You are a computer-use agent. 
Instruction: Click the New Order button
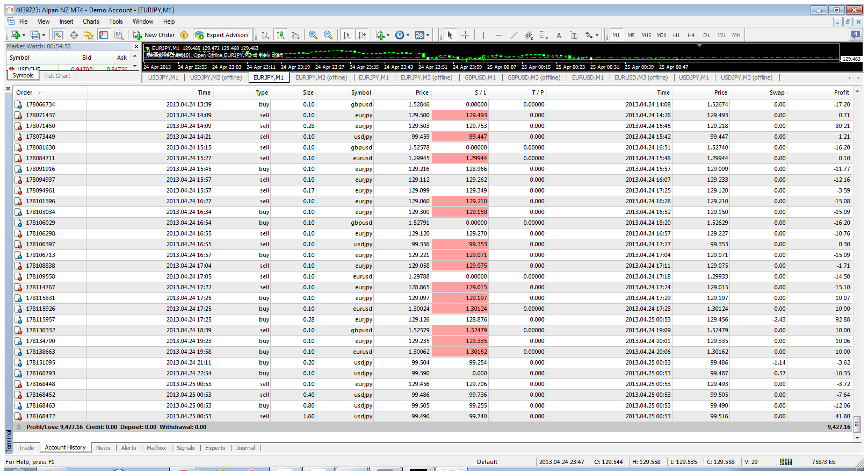[x=154, y=35]
